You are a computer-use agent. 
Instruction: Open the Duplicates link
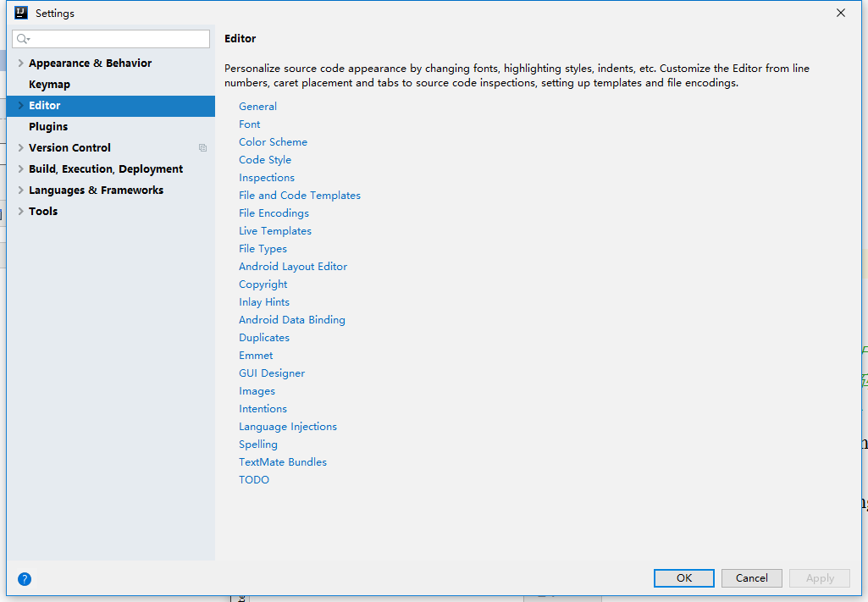(x=264, y=338)
